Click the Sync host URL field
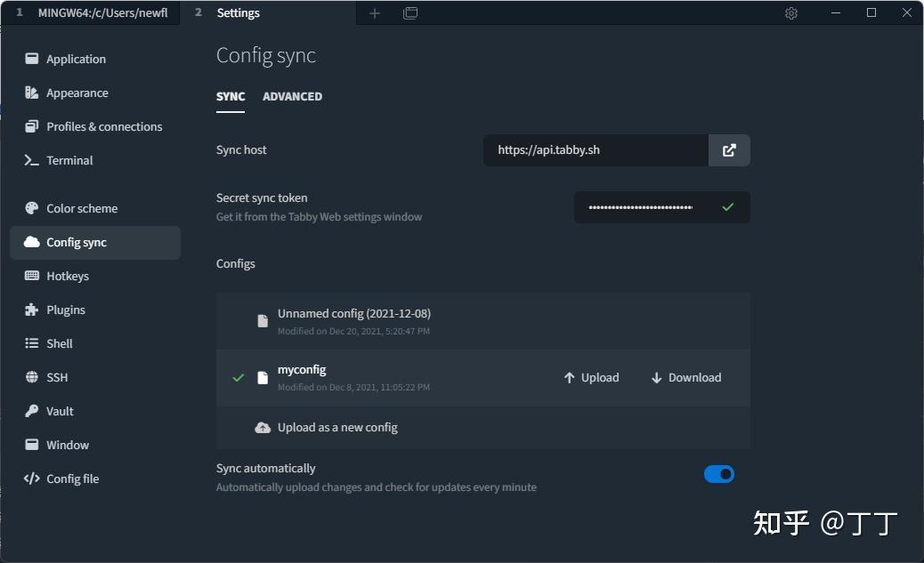Viewport: 924px width, 563px height. pos(595,150)
